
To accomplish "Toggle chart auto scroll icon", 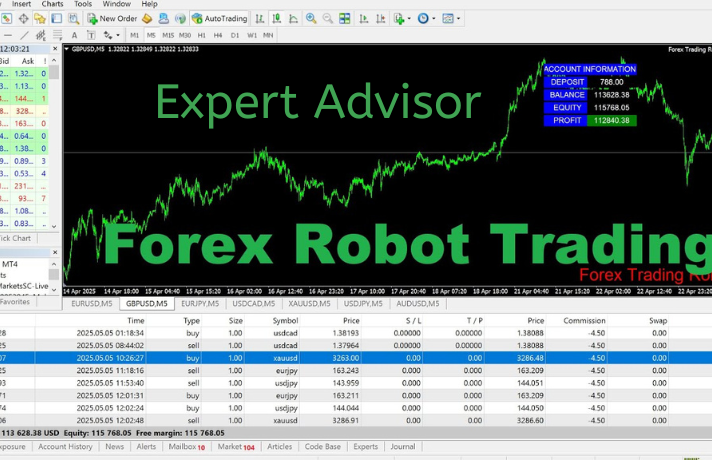I will 364,19.
